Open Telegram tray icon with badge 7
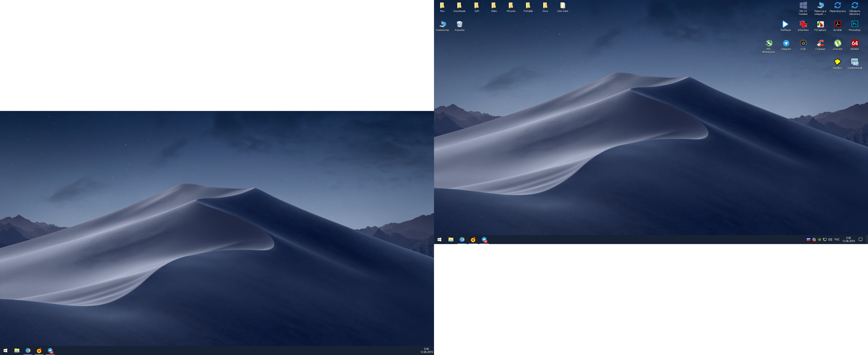 pos(814,240)
